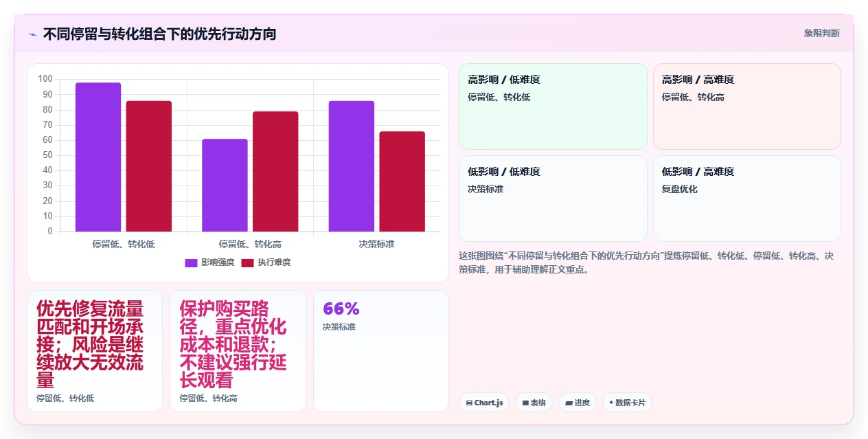Click the 高影响 / 低难度 heading

504,80
